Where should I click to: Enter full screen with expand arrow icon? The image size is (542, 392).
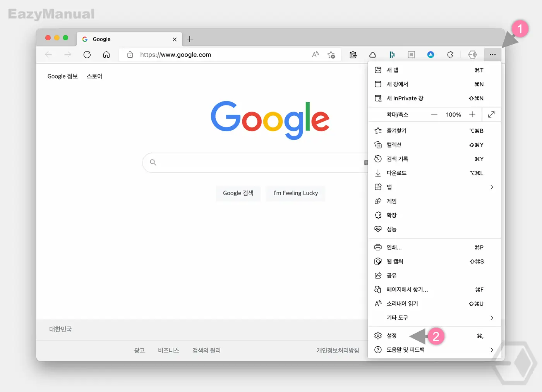click(491, 114)
